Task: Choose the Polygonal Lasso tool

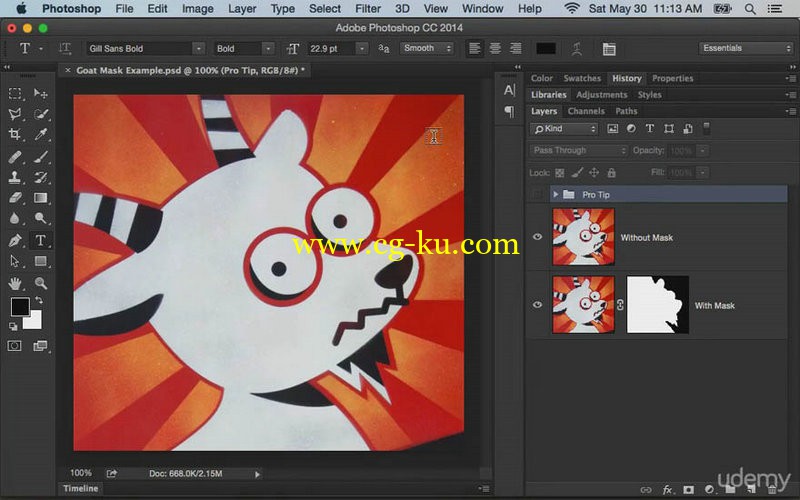Action: [x=15, y=114]
